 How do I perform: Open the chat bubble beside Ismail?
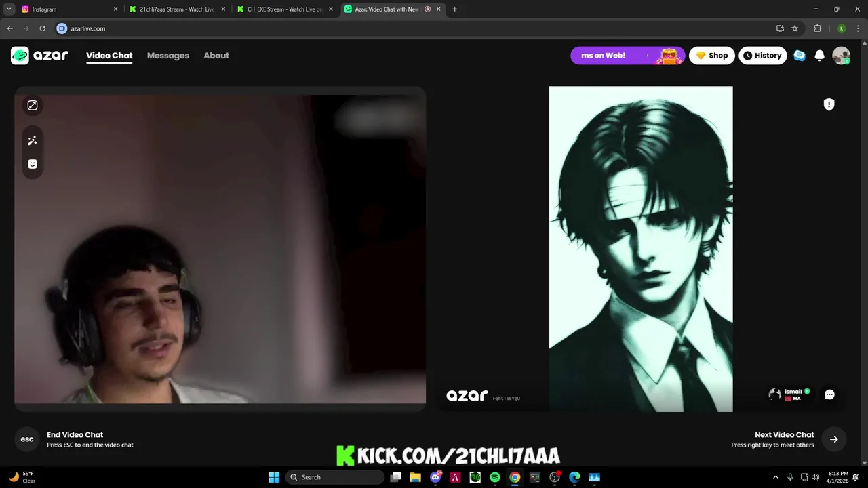click(x=829, y=394)
